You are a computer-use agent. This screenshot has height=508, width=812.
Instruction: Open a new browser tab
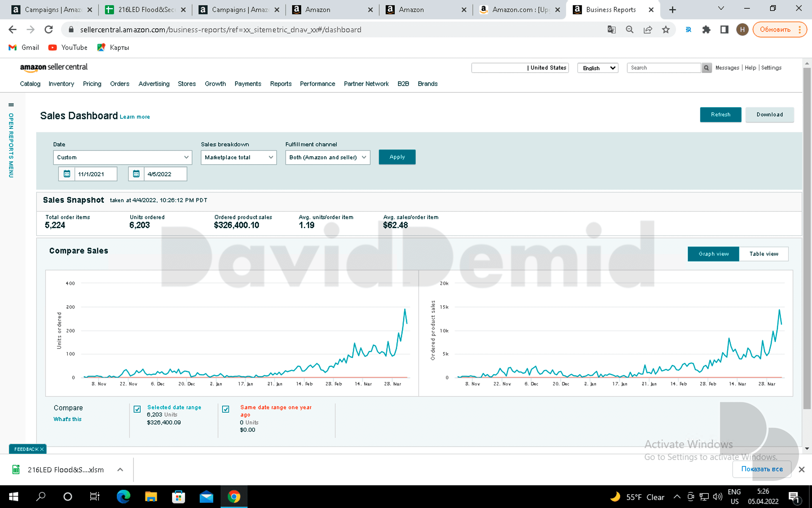coord(672,10)
